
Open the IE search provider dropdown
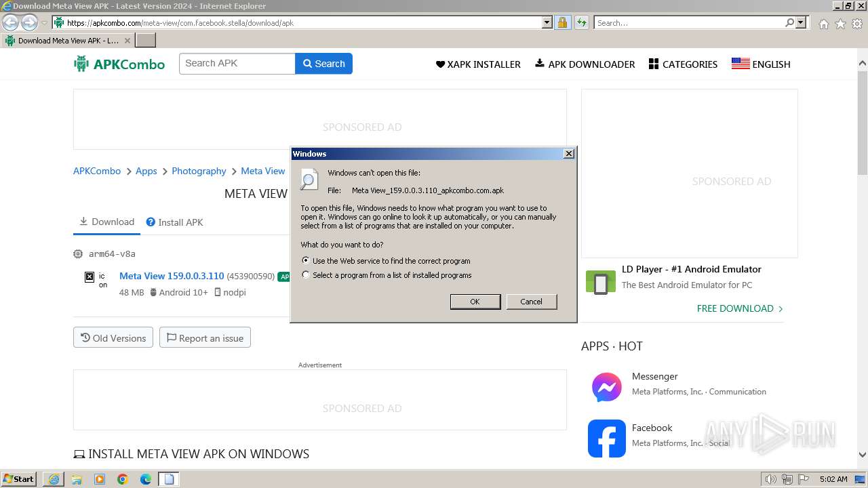pos(801,22)
